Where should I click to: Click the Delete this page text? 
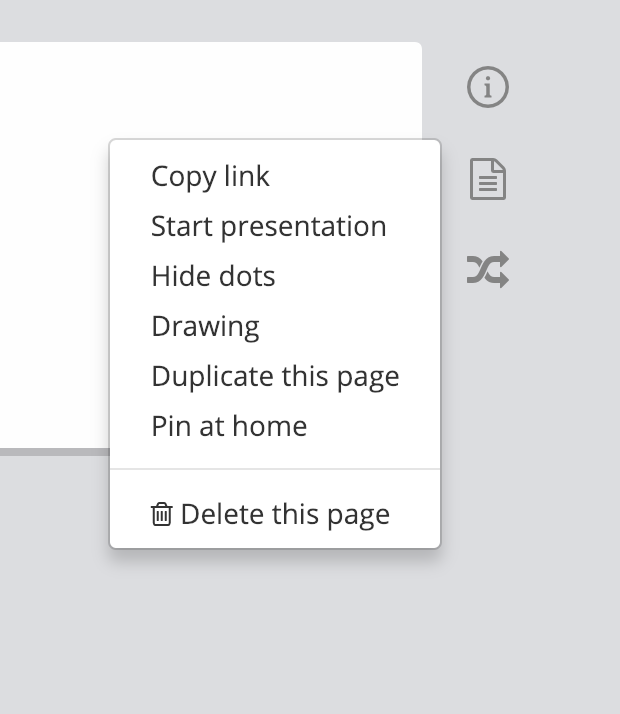285,515
